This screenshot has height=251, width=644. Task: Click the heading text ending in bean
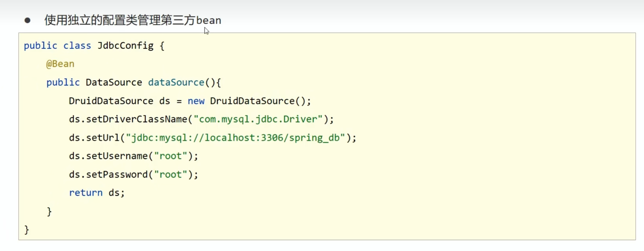coord(133,20)
